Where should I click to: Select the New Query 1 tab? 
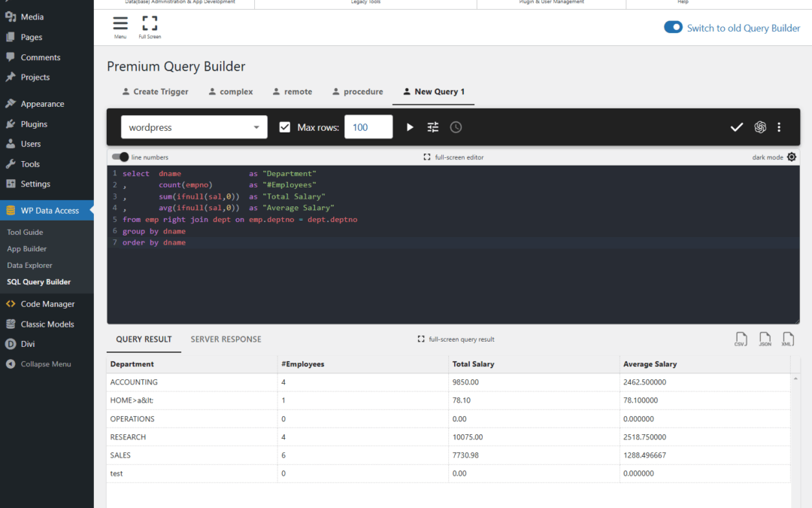click(434, 92)
